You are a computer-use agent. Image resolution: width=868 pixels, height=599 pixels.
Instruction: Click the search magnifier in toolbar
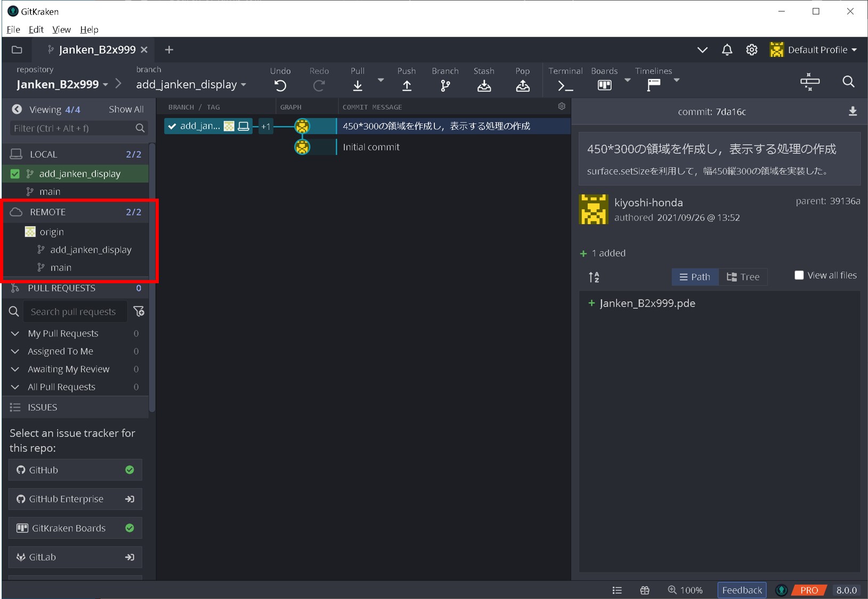click(x=848, y=81)
